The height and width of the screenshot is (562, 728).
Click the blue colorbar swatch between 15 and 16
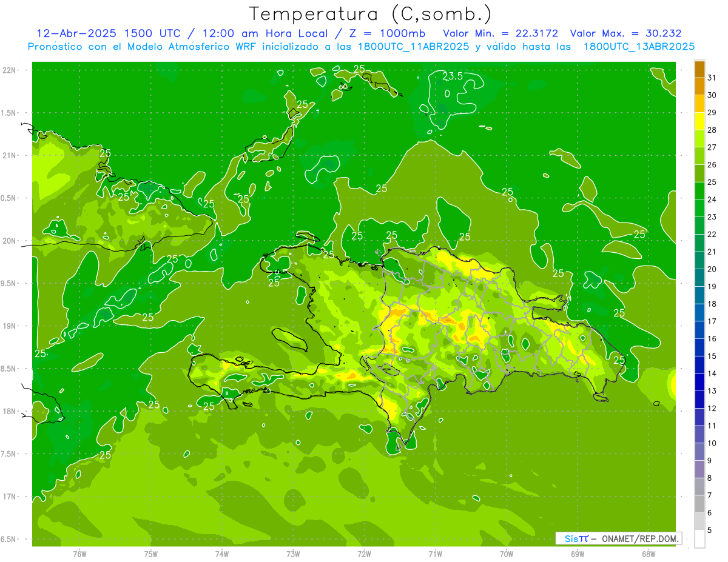tap(699, 347)
